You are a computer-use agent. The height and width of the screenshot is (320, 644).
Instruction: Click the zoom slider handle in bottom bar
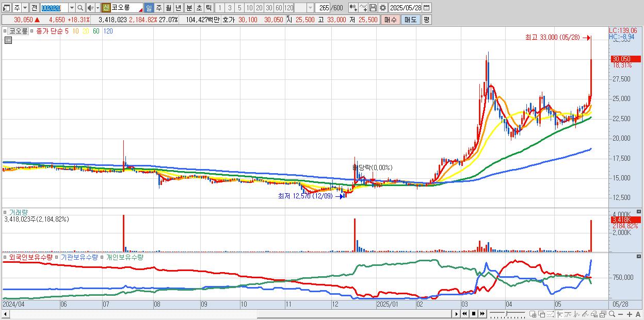(x=506, y=313)
